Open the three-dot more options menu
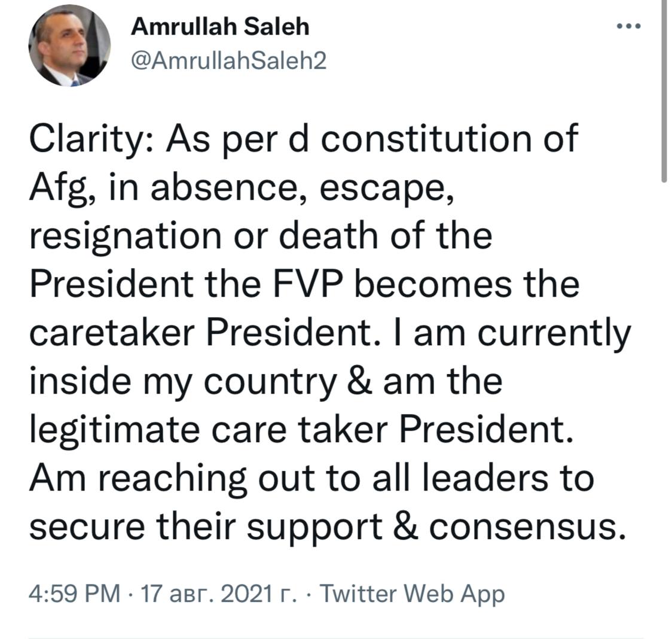672x639 pixels. (629, 26)
